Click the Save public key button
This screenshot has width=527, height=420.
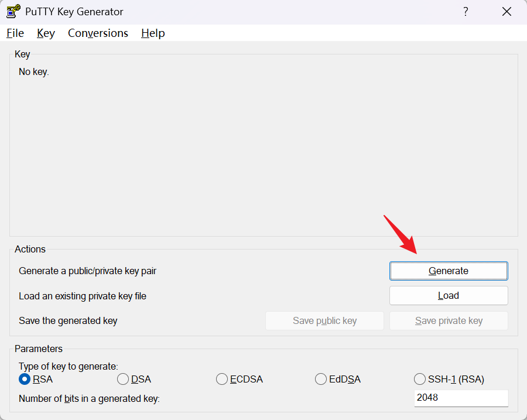(324, 321)
